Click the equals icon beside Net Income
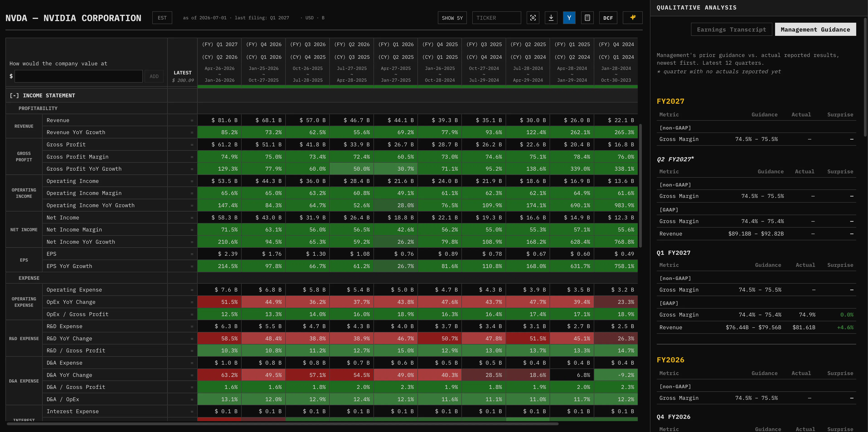The height and width of the screenshot is (432, 868). 192,218
